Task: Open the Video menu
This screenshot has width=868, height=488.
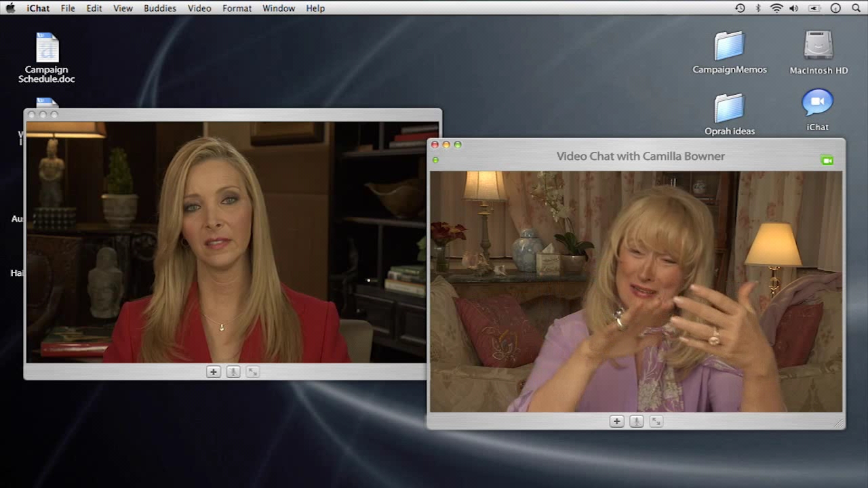Action: click(199, 8)
